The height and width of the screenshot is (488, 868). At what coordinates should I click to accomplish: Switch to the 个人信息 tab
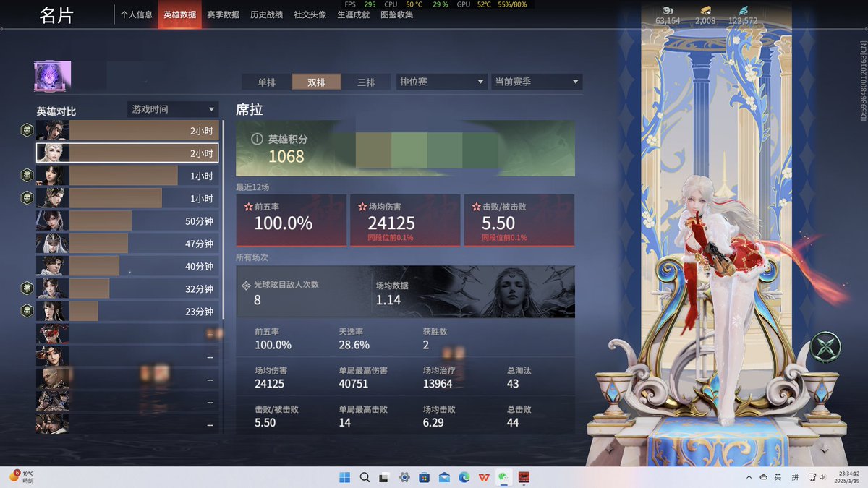tap(136, 14)
